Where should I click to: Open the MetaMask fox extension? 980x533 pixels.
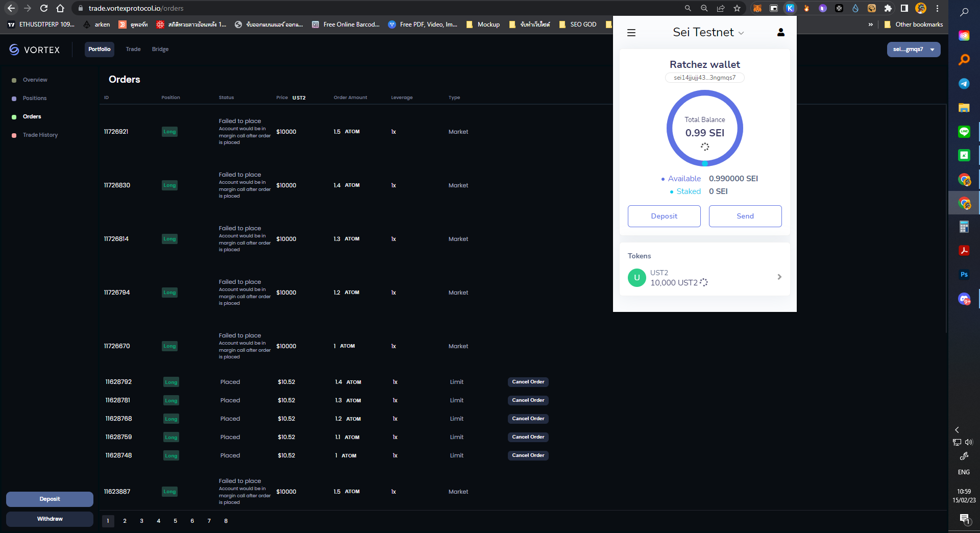(757, 8)
